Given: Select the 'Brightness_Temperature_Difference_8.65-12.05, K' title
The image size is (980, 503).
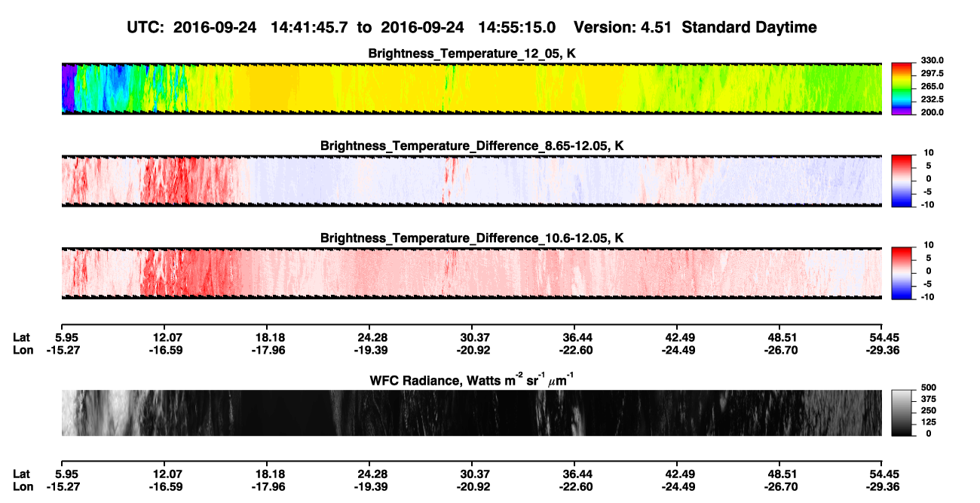Looking at the screenshot, I should [472, 146].
